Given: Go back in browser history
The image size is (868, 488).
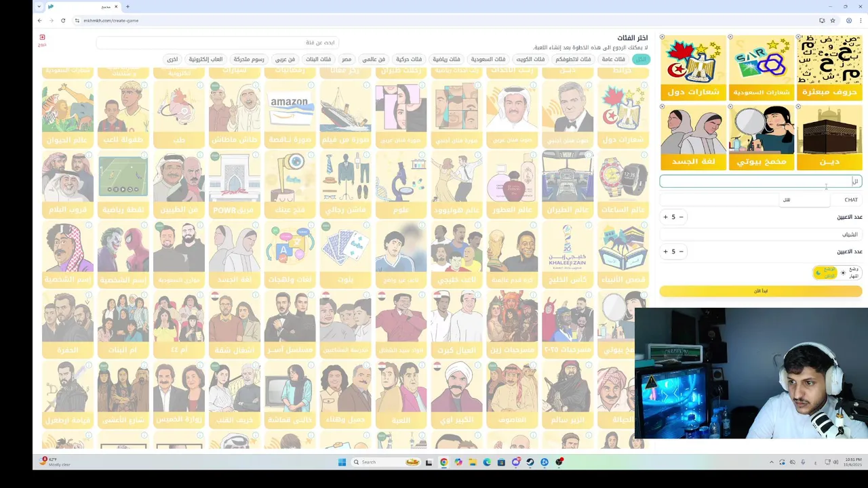Looking at the screenshot, I should (x=39, y=20).
